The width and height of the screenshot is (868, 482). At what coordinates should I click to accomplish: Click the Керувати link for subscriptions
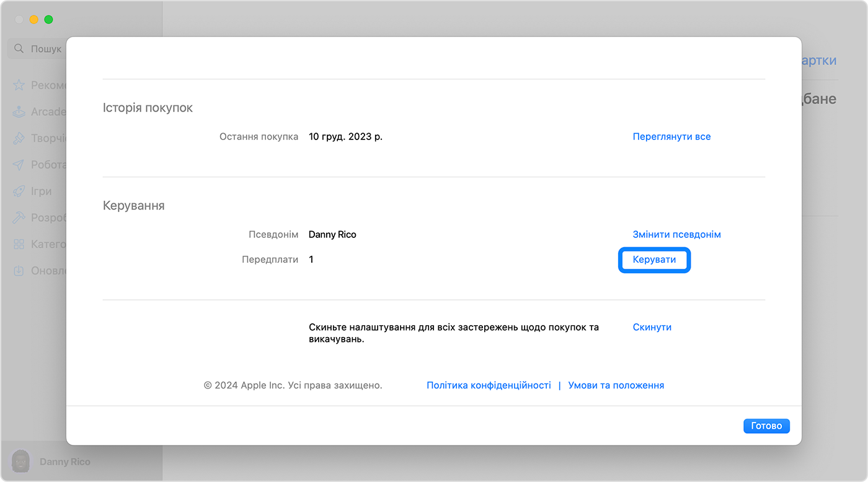click(x=654, y=260)
